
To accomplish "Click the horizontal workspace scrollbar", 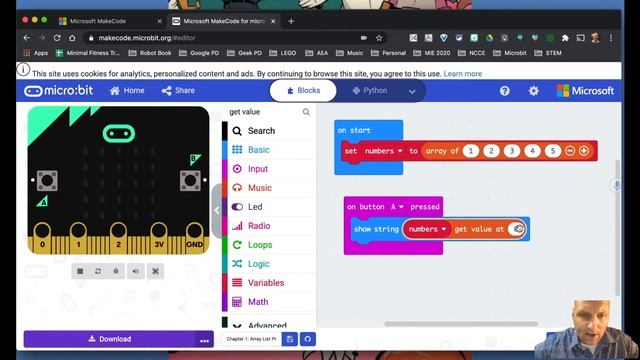I will point(461,324).
